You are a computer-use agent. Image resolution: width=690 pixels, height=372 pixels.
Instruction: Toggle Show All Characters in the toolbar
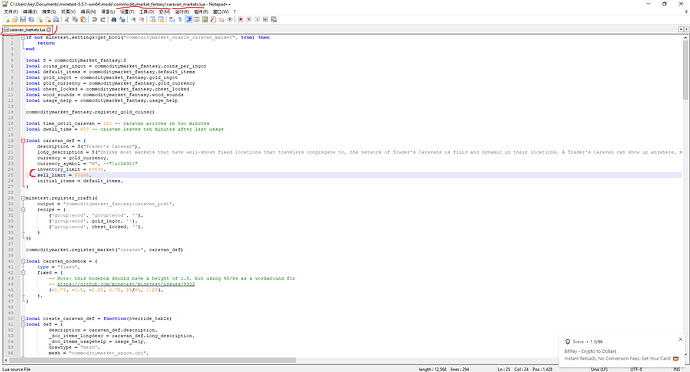coord(180,19)
